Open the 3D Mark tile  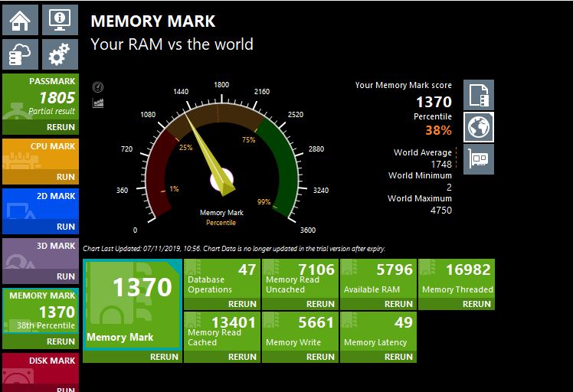tap(41, 253)
